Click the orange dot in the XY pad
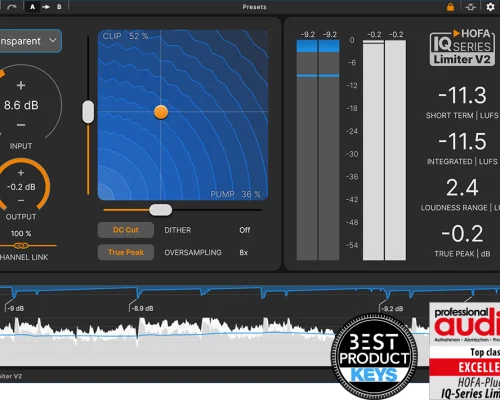 (161, 112)
